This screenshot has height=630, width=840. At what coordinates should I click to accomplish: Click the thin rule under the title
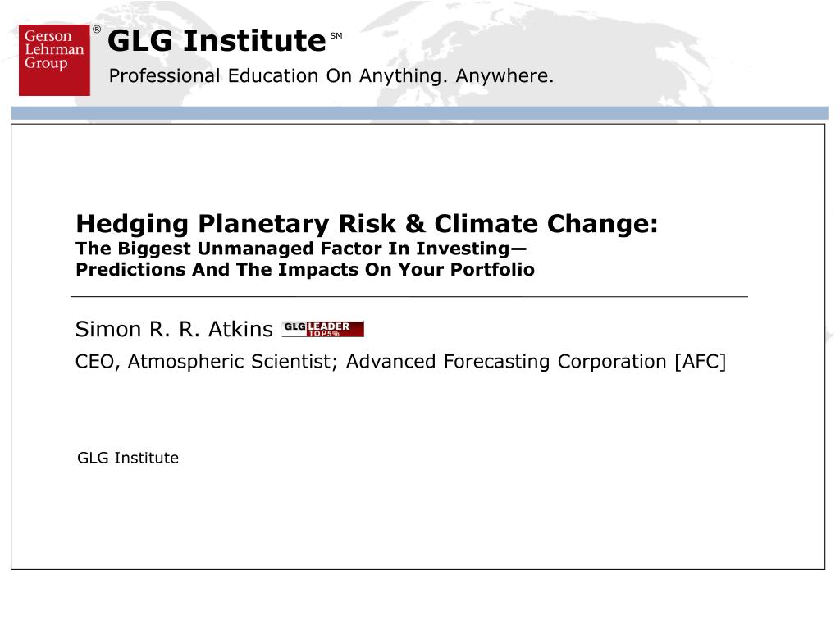(409, 296)
